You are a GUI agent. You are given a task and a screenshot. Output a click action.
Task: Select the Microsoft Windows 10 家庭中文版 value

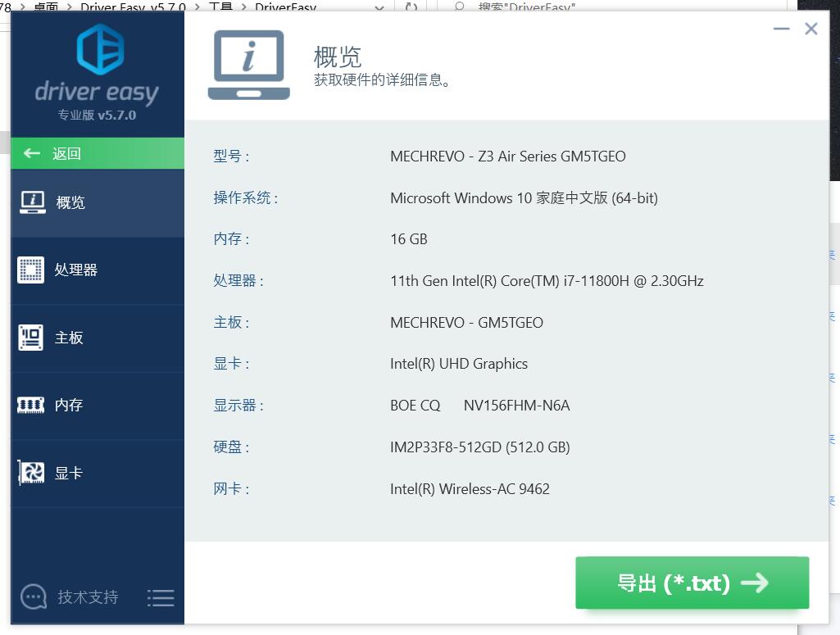[524, 198]
